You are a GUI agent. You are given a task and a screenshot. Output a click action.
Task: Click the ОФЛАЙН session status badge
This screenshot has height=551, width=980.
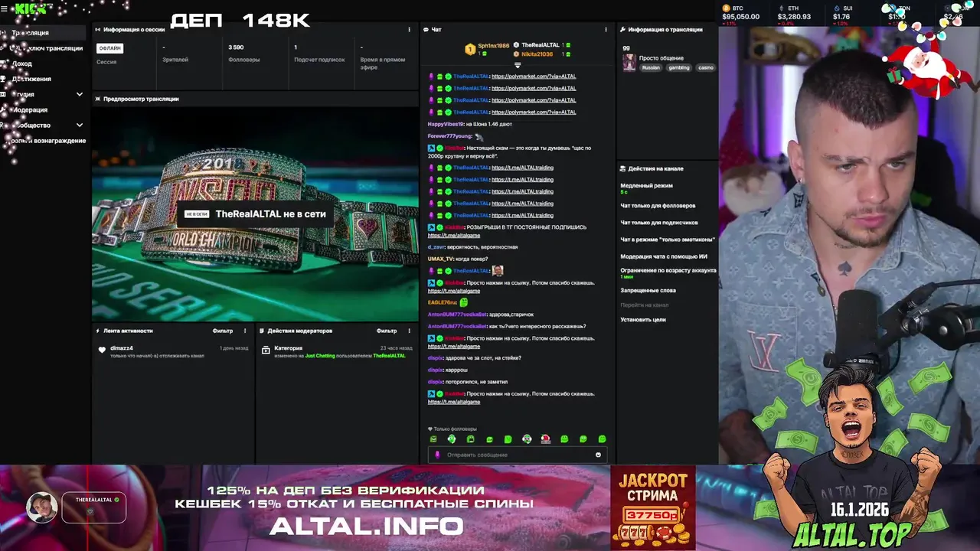109,48
